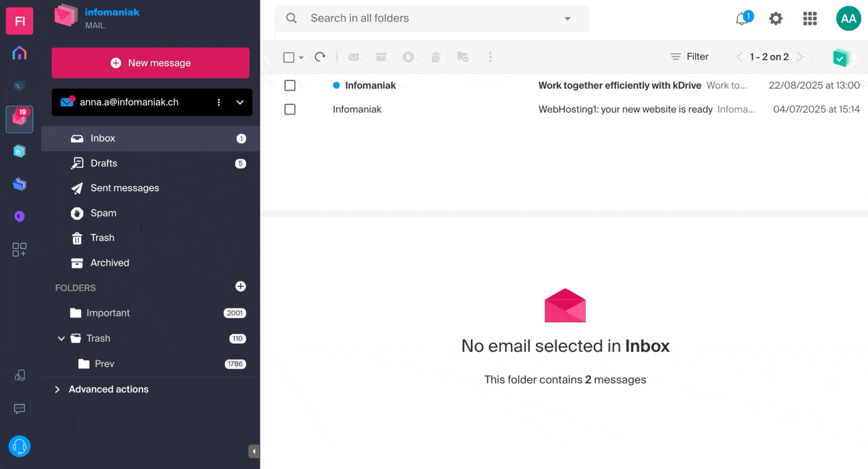The width and height of the screenshot is (868, 469).
Task: Expand the anna.a@infomaniak.ch account chevron
Action: point(240,103)
